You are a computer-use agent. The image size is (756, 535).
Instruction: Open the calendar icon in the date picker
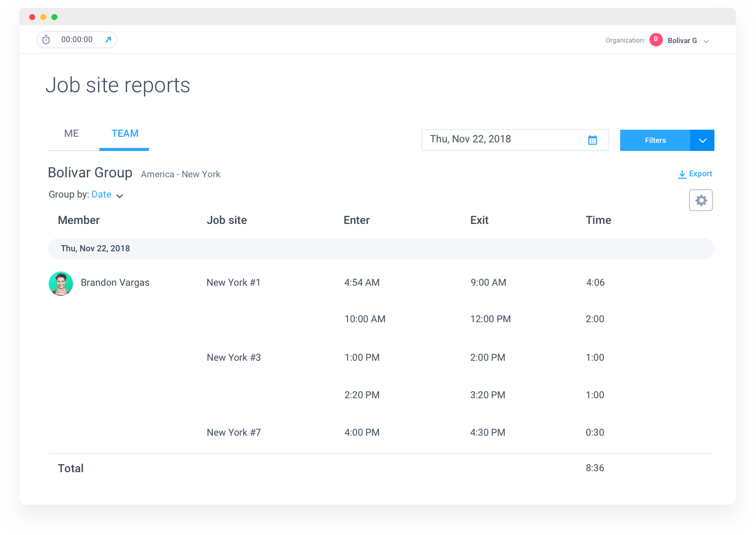593,140
